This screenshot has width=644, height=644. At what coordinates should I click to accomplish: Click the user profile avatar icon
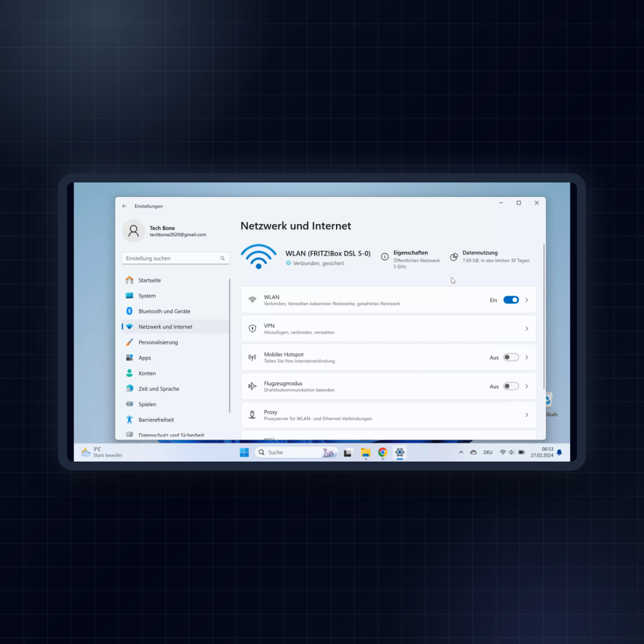[134, 231]
